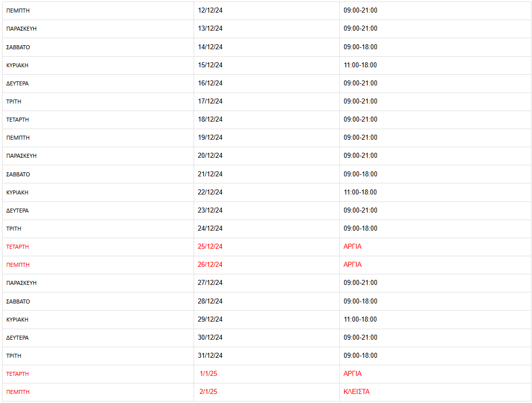Click the red 1/1/25 date

pos(208,374)
